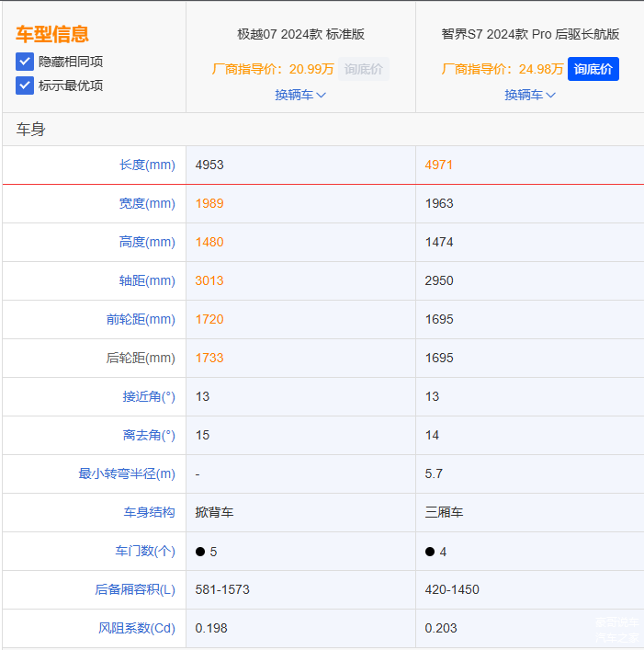Click the 离去角(°) parameter link
644x650 pixels.
click(149, 435)
